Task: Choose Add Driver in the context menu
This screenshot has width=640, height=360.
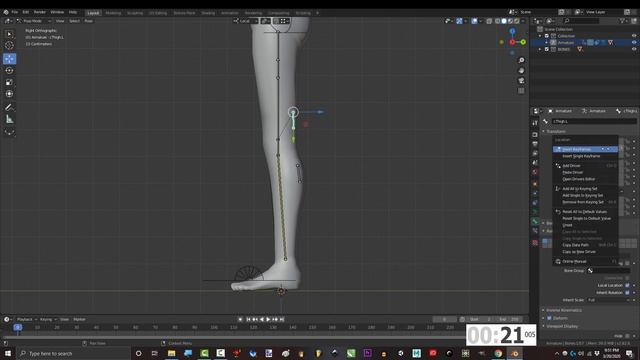Action: click(585, 166)
